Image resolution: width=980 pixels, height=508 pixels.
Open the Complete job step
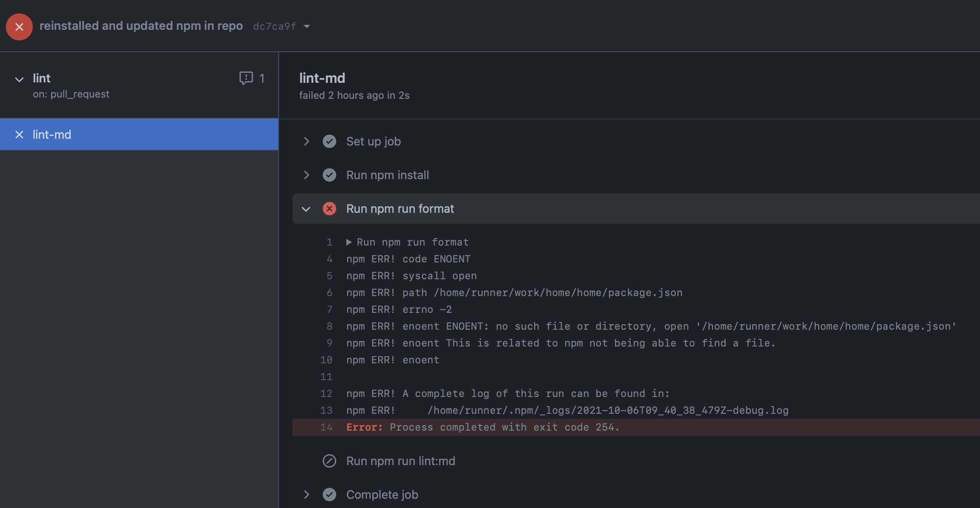point(382,495)
